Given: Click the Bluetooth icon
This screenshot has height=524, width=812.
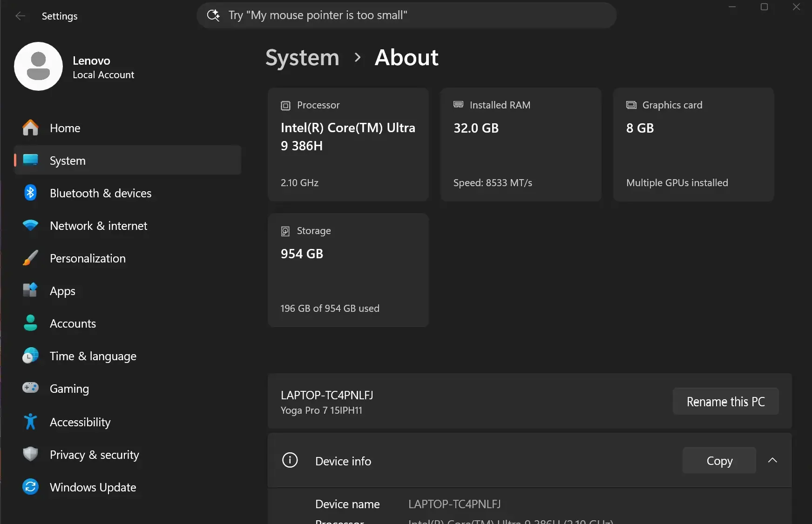Looking at the screenshot, I should pos(31,193).
